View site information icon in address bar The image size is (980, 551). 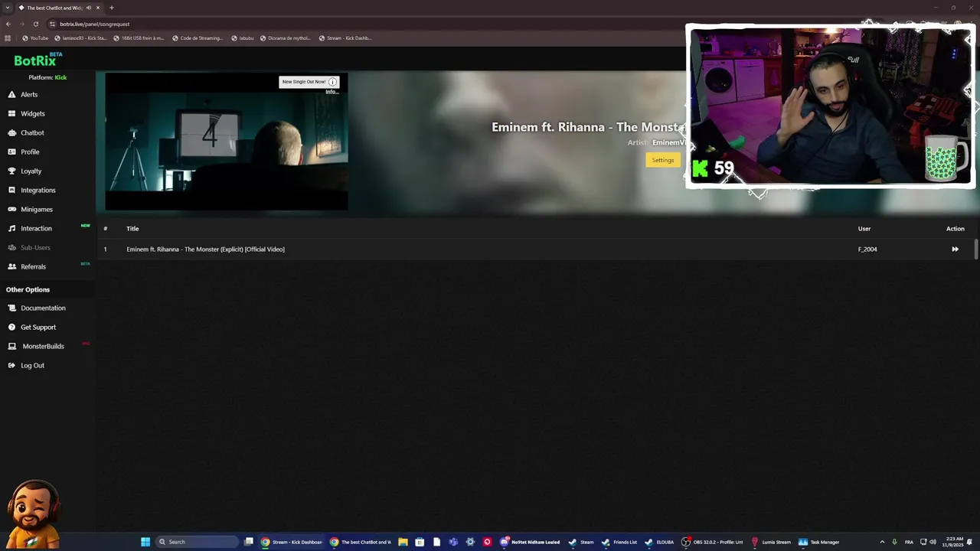coord(52,24)
